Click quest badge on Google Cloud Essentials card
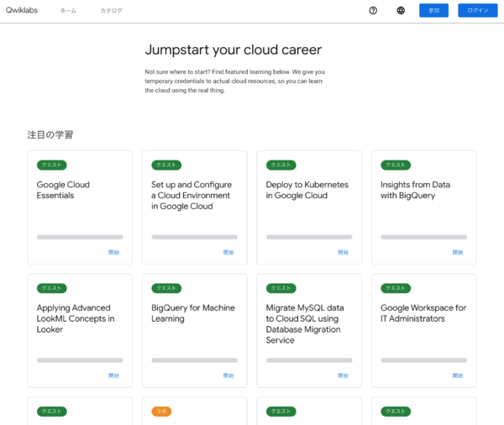The height and width of the screenshot is (425, 504). coord(52,165)
